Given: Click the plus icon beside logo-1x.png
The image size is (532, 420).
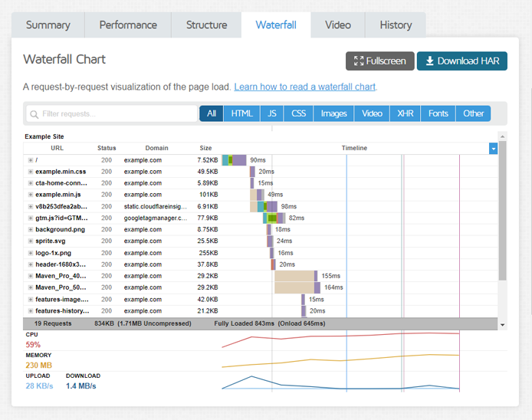Looking at the screenshot, I should 31,252.
